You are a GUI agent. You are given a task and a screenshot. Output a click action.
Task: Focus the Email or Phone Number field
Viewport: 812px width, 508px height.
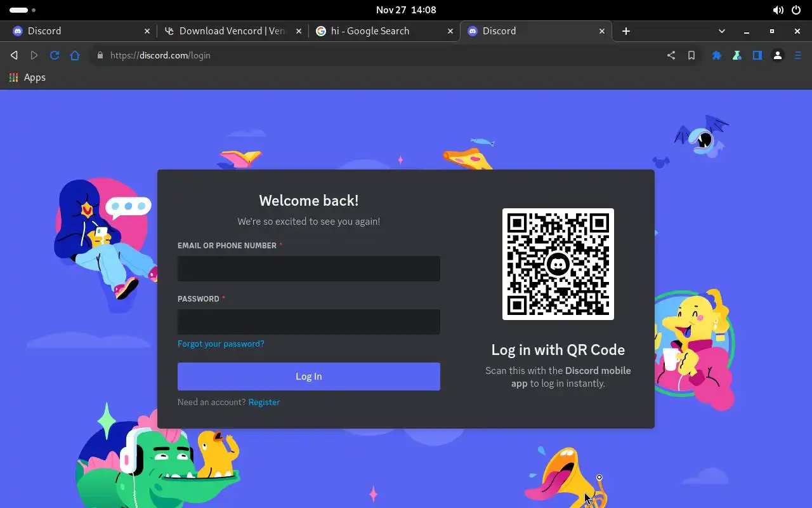coord(309,269)
